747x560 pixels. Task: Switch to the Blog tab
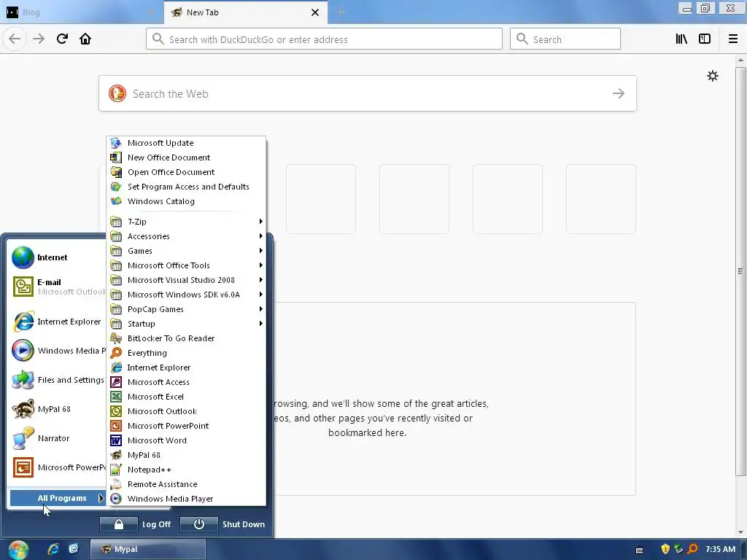point(81,12)
